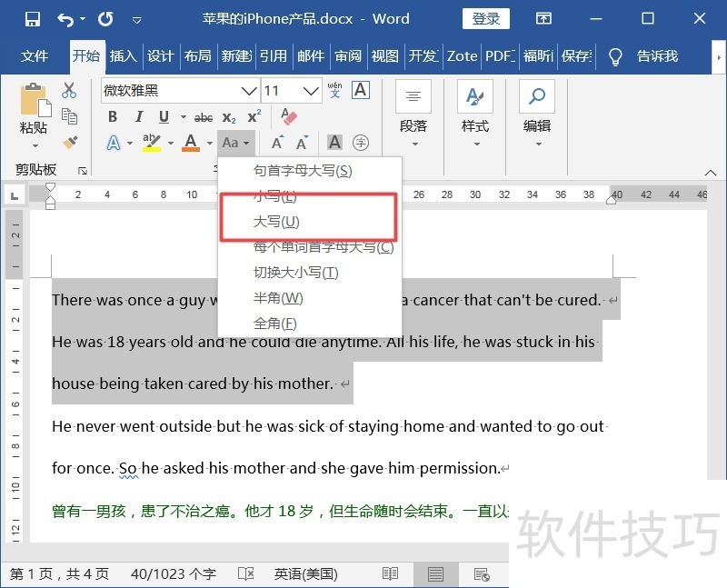Expand the 粘贴 paste options arrow
The width and height of the screenshot is (727, 588).
[x=35, y=145]
